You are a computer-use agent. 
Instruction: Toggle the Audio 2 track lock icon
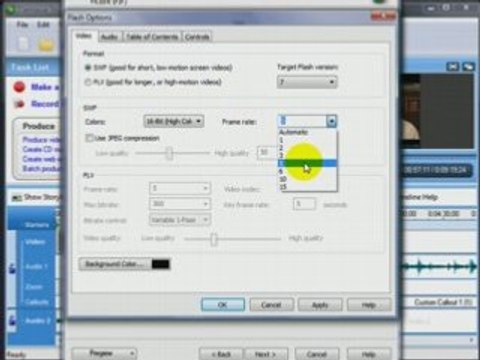[13, 321]
